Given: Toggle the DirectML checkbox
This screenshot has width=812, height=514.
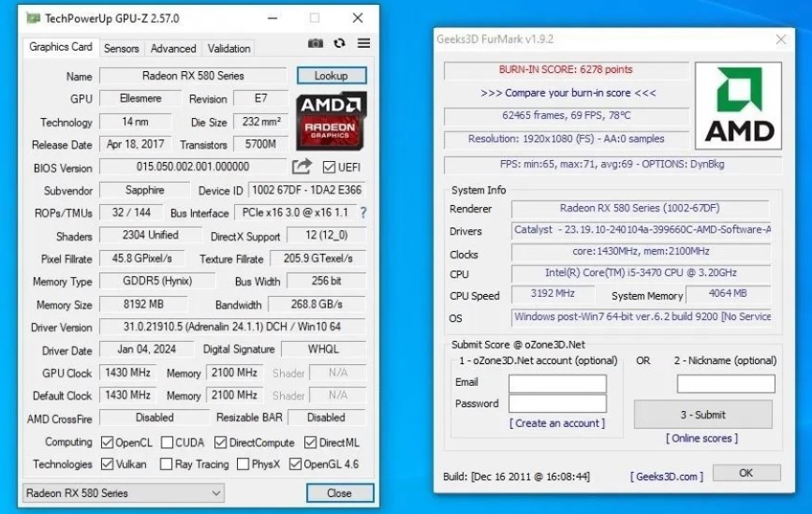Looking at the screenshot, I should tap(310, 443).
